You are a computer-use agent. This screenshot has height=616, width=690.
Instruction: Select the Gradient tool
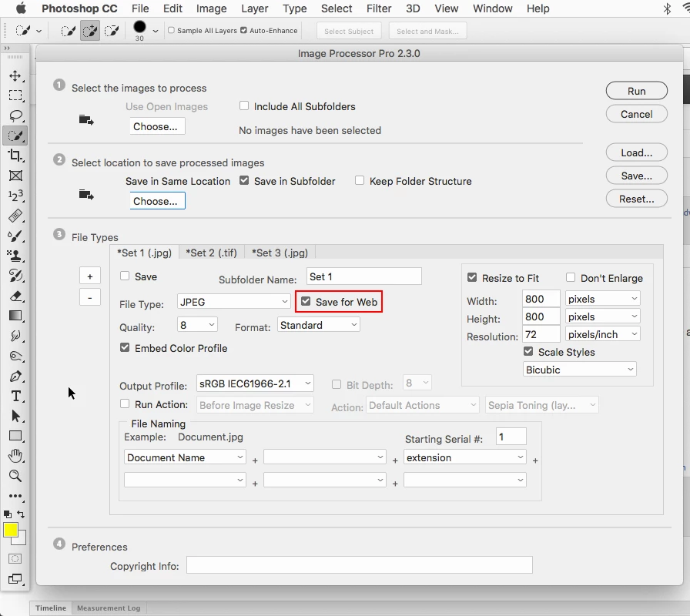coord(15,316)
